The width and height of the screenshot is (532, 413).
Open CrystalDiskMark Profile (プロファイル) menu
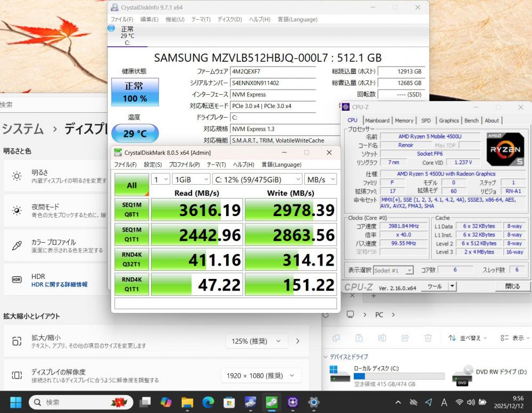(x=184, y=164)
